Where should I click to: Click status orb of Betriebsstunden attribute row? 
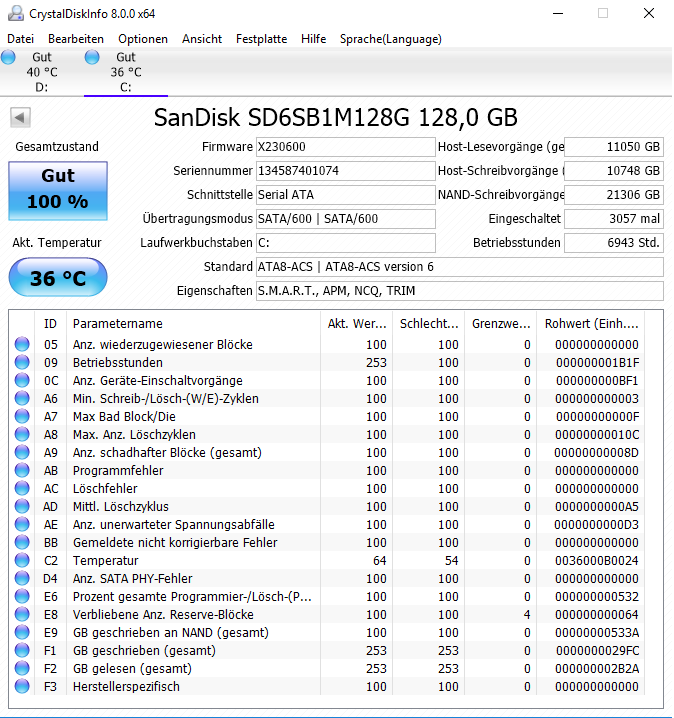(x=22, y=362)
